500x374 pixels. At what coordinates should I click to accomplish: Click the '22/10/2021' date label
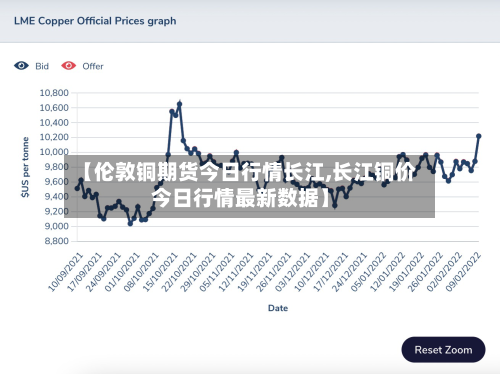coord(179,272)
